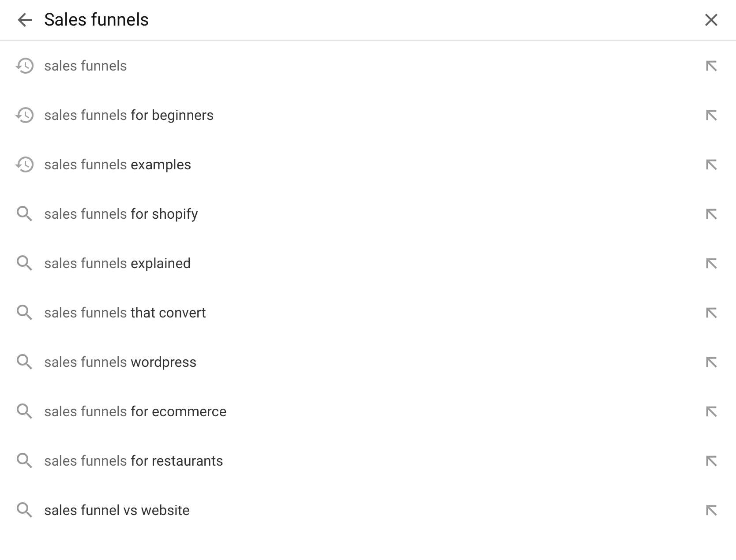Image resolution: width=736 pixels, height=560 pixels.
Task: Select the 'sales funnels' history suggestion
Action: (86, 66)
